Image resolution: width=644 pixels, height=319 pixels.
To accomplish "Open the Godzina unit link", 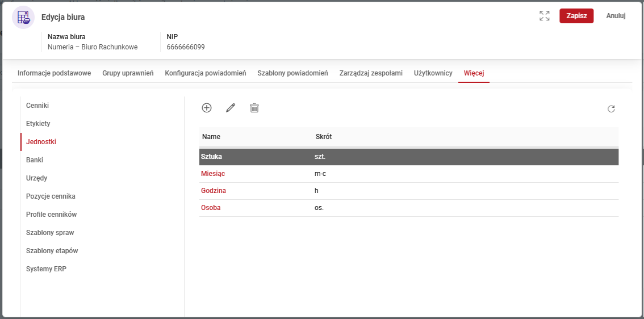I will (x=214, y=191).
